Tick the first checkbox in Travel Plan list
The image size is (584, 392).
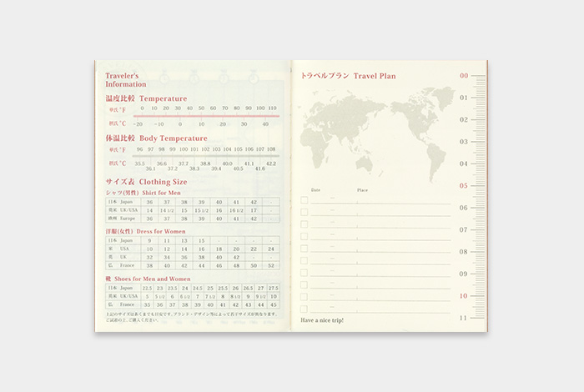pos(305,200)
